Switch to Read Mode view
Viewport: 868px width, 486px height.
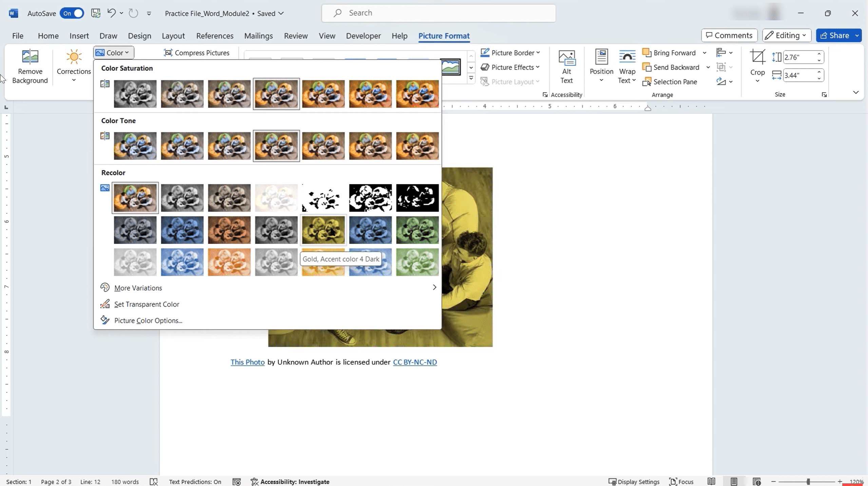(711, 482)
